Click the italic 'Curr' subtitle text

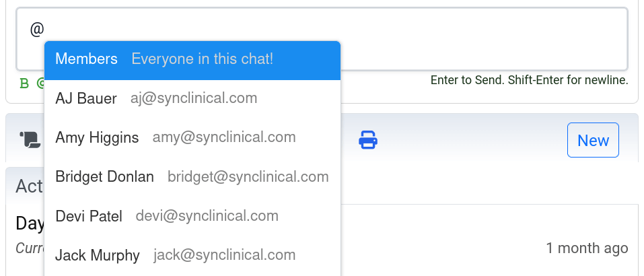[30, 248]
